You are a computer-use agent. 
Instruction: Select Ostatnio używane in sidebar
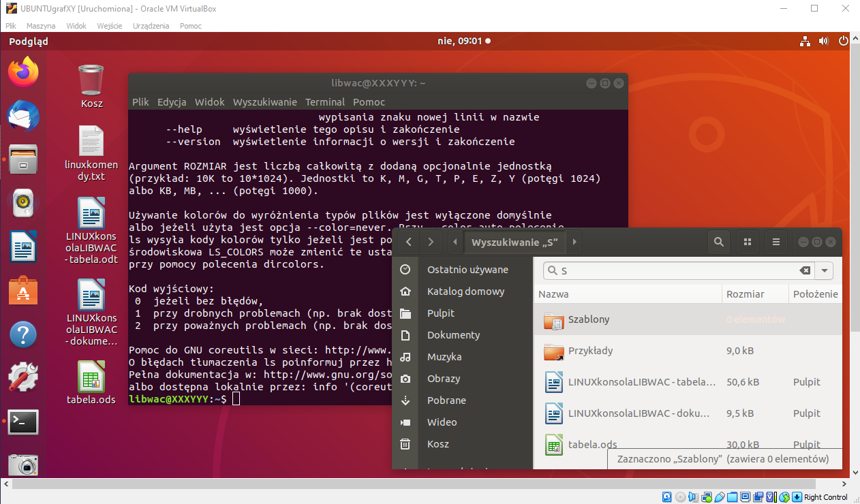(467, 270)
